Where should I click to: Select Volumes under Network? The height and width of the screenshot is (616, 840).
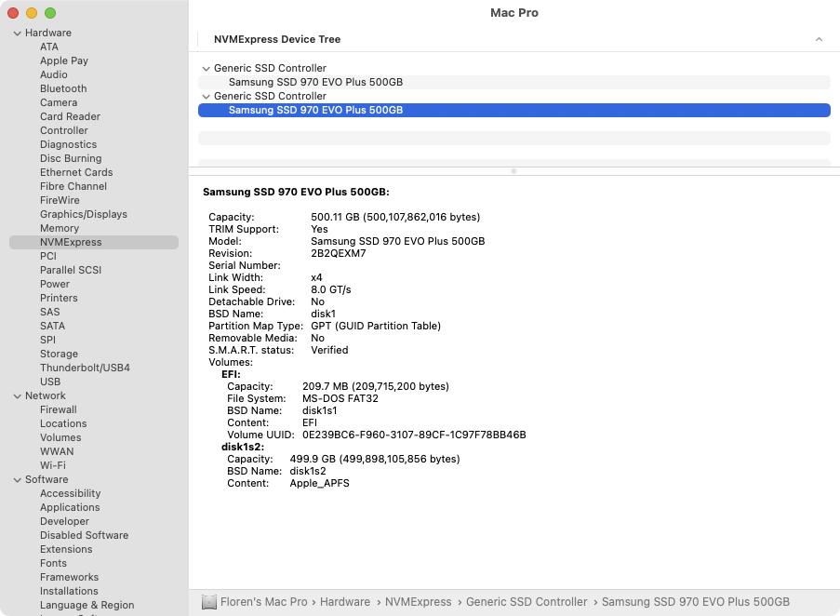(x=60, y=437)
